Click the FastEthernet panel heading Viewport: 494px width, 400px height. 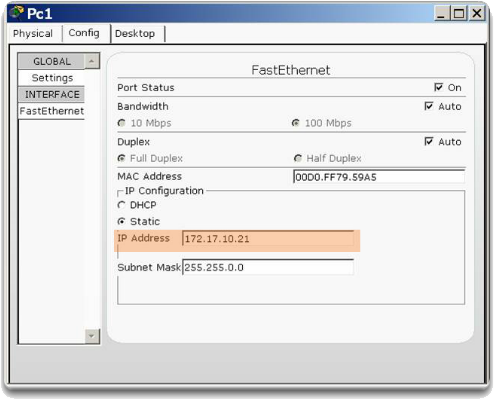[x=291, y=70]
